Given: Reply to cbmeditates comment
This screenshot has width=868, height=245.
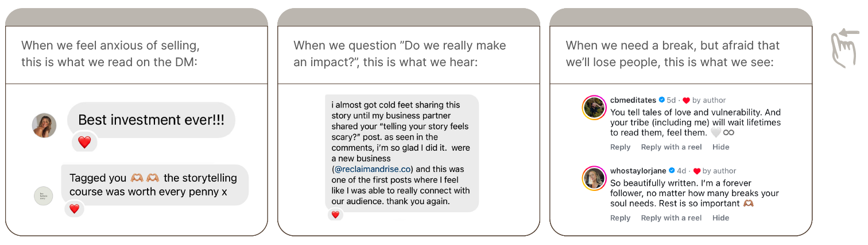Looking at the screenshot, I should coord(620,147).
